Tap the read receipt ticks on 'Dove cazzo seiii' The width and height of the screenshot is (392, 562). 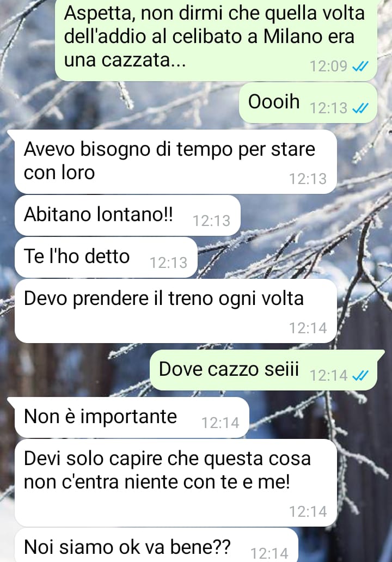pyautogui.click(x=360, y=375)
